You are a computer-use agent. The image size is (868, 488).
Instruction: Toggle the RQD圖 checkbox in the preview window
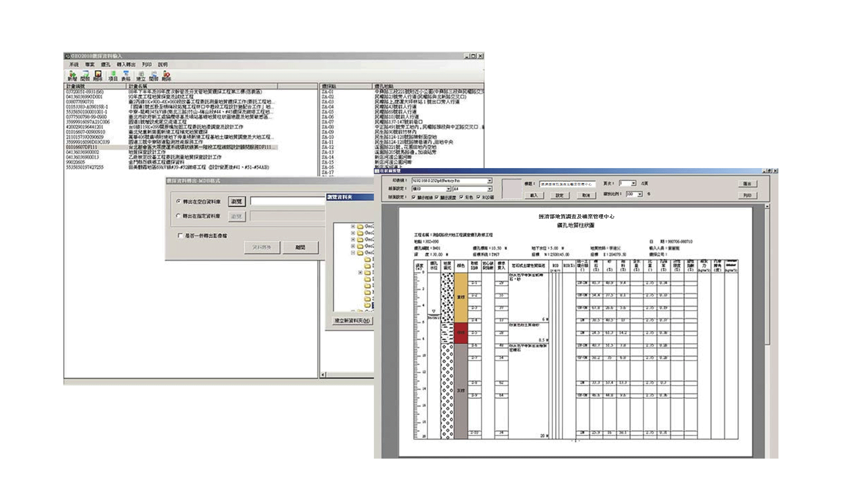(478, 197)
